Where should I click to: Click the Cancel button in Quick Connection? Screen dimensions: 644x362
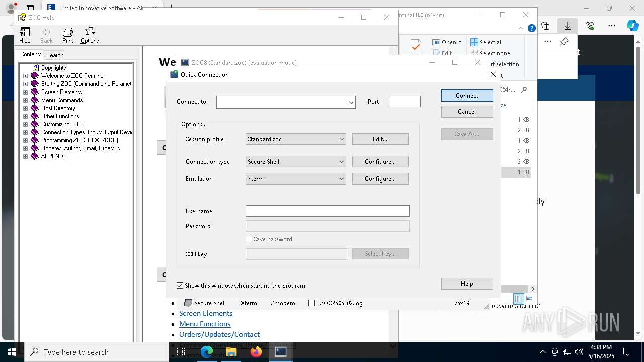coord(467,112)
